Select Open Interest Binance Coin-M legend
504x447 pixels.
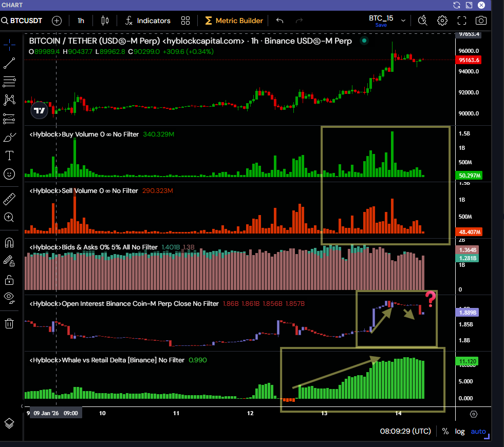[x=124, y=304]
